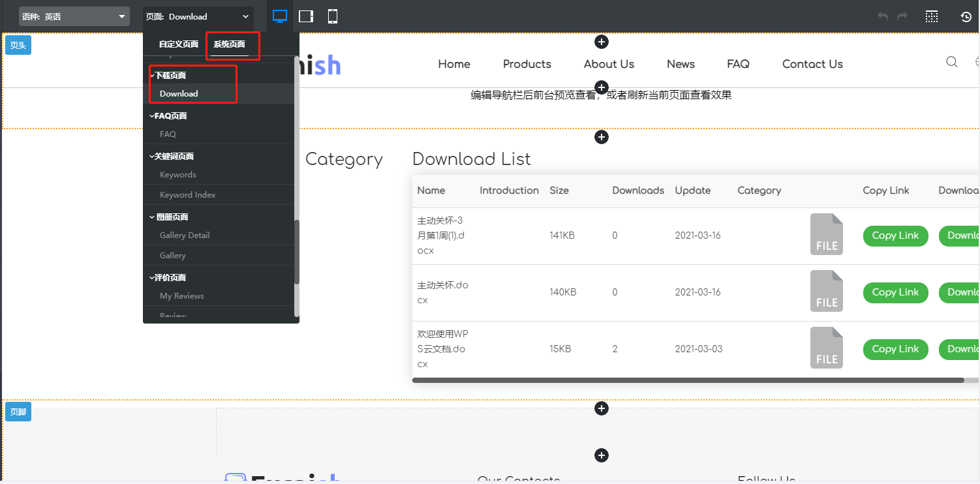Collapse the 图册页面 group
This screenshot has height=484, width=980.
pyautogui.click(x=171, y=217)
